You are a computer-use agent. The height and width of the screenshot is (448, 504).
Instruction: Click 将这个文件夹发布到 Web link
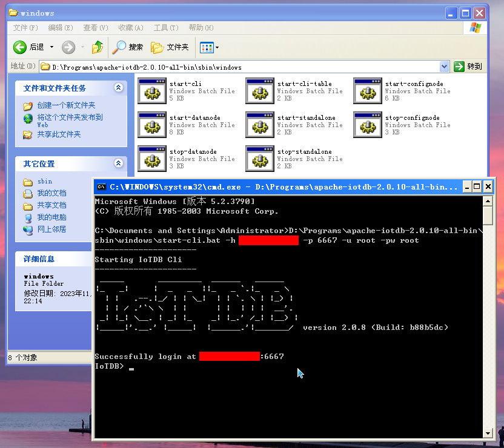pos(70,120)
